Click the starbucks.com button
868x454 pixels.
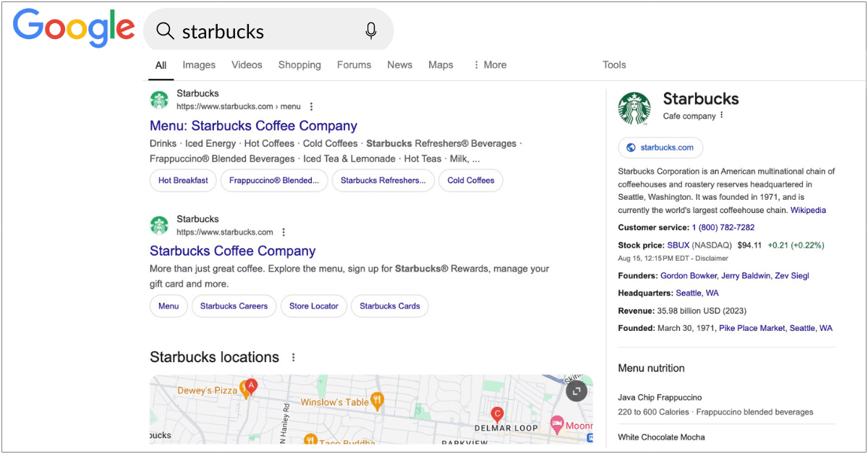point(660,147)
